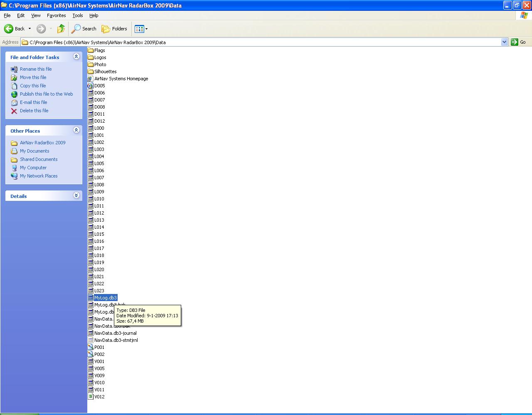The height and width of the screenshot is (415, 532).
Task: Select the L000 file icon
Action: (x=91, y=128)
